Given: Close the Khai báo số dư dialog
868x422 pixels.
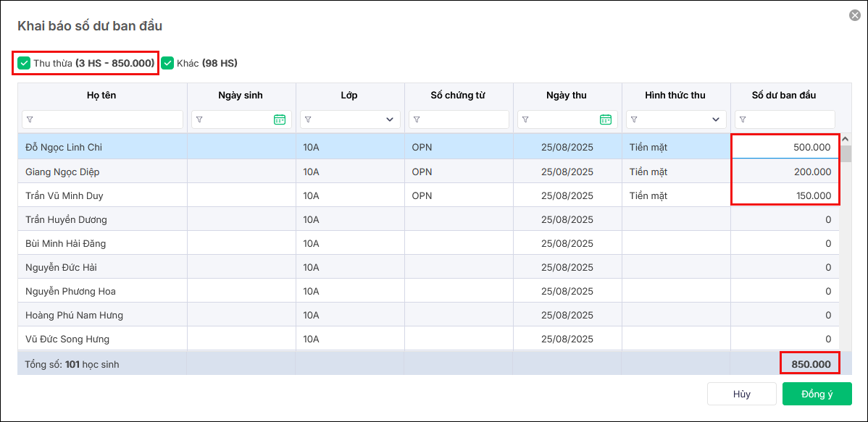Looking at the screenshot, I should pyautogui.click(x=855, y=14).
